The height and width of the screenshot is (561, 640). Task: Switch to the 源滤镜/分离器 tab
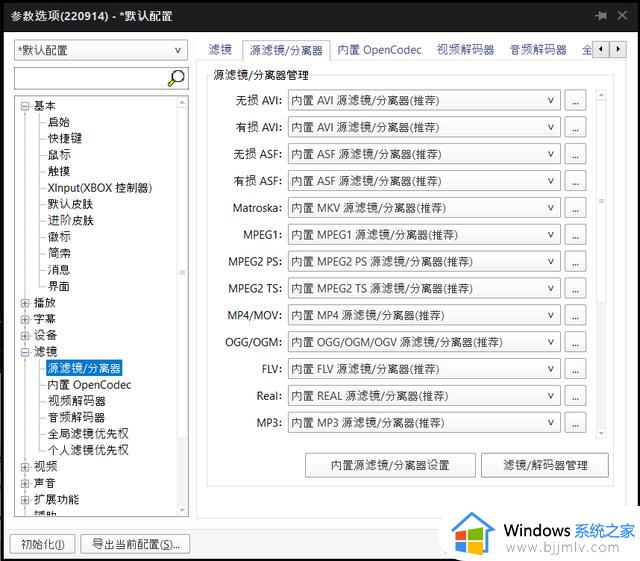286,50
